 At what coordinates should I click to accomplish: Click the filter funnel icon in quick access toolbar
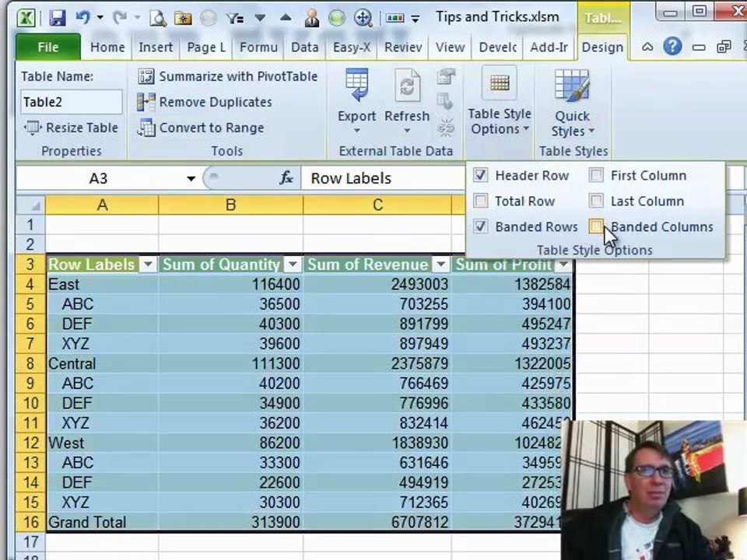click(x=235, y=19)
